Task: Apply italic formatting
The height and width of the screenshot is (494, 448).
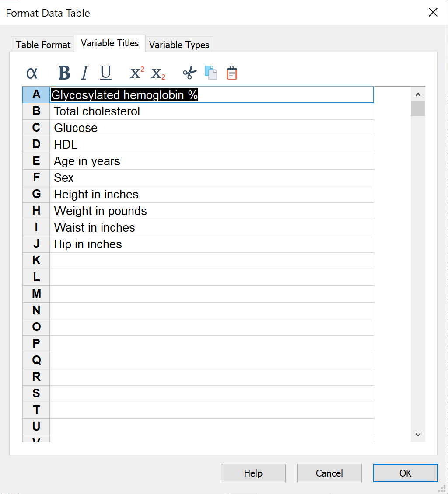Action: point(85,73)
